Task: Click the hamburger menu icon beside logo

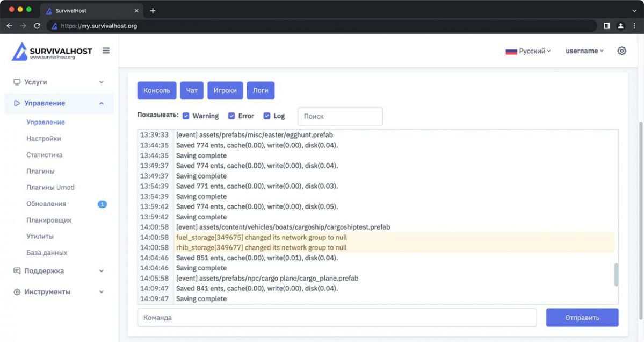Action: point(106,51)
